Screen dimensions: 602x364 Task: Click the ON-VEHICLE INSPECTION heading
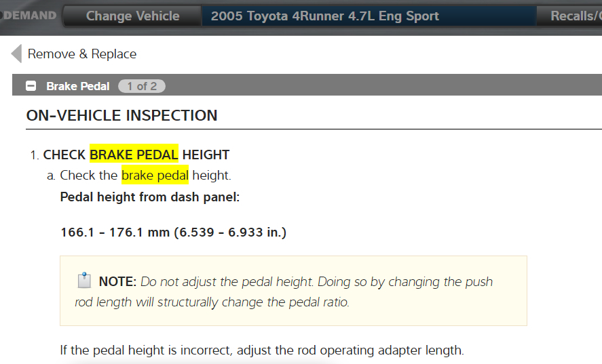pyautogui.click(x=121, y=115)
